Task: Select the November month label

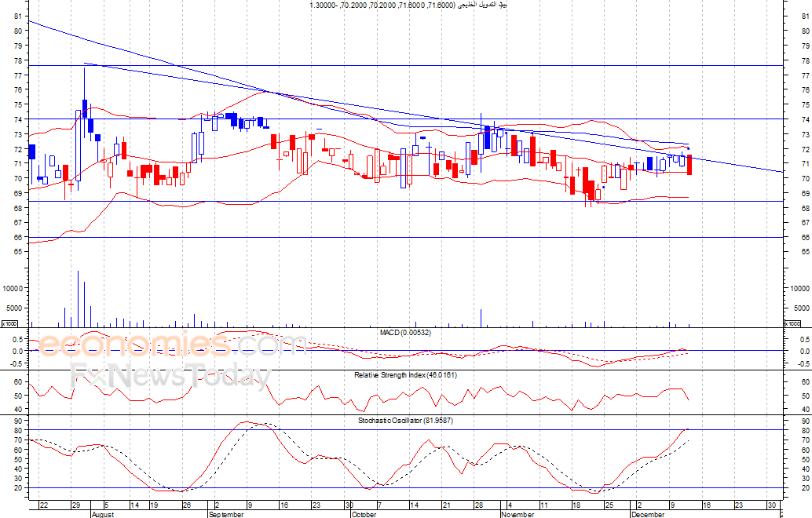Action: (x=518, y=514)
